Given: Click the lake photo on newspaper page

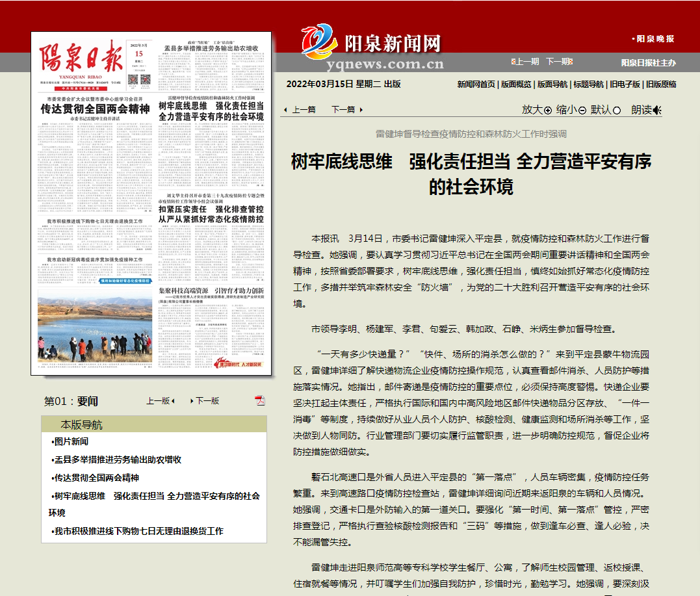Looking at the screenshot, I should (95, 326).
